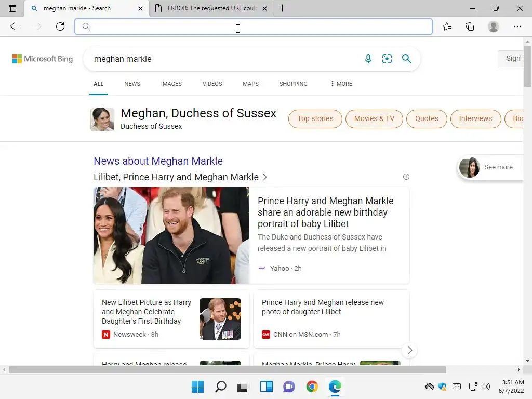This screenshot has height=399, width=532.
Task: Switch to MAPS results tab
Action: 251,84
